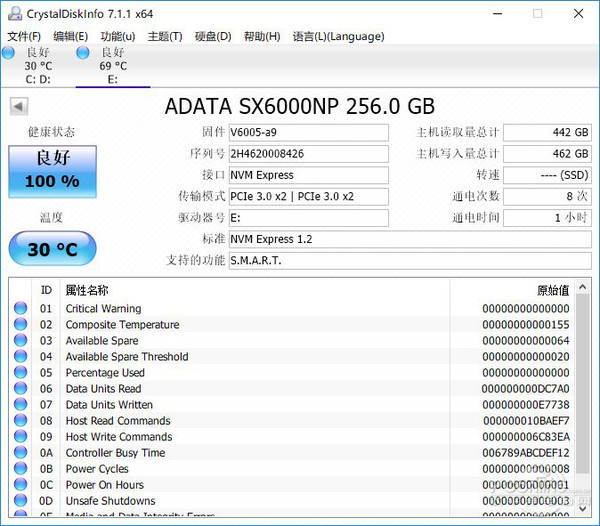Click status orb of Data Units Written row
Image resolution: width=600 pixels, height=526 pixels.
click(x=21, y=404)
